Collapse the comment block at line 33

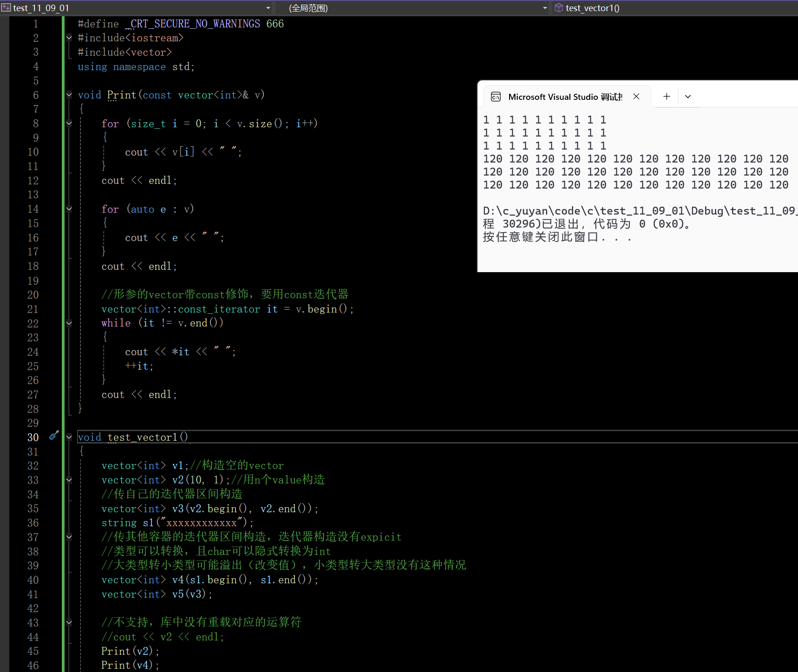(69, 480)
